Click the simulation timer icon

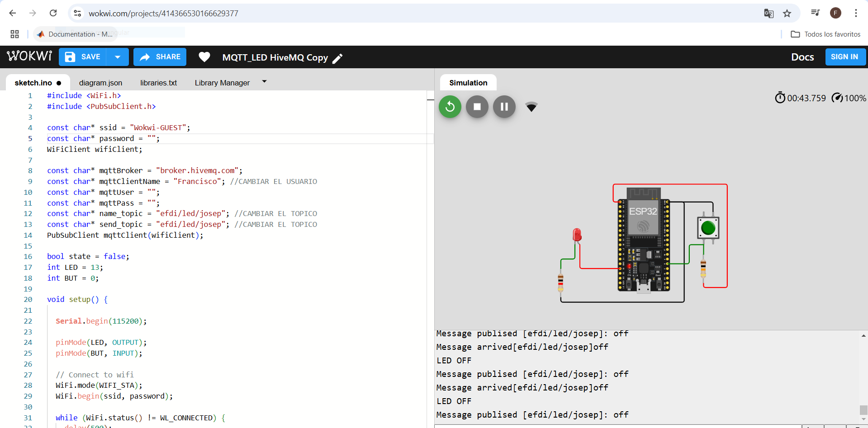click(x=780, y=98)
